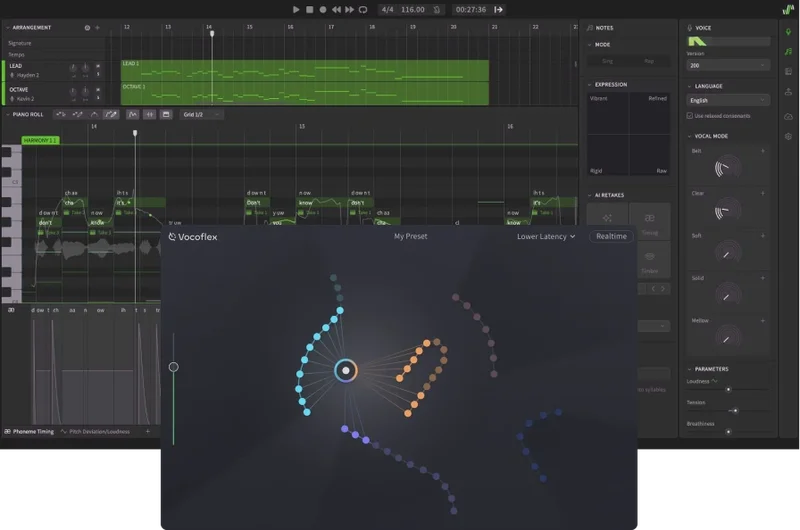Select the curve tool in the piano roll toolbar
Viewport: 800px width, 530px height.
94,114
